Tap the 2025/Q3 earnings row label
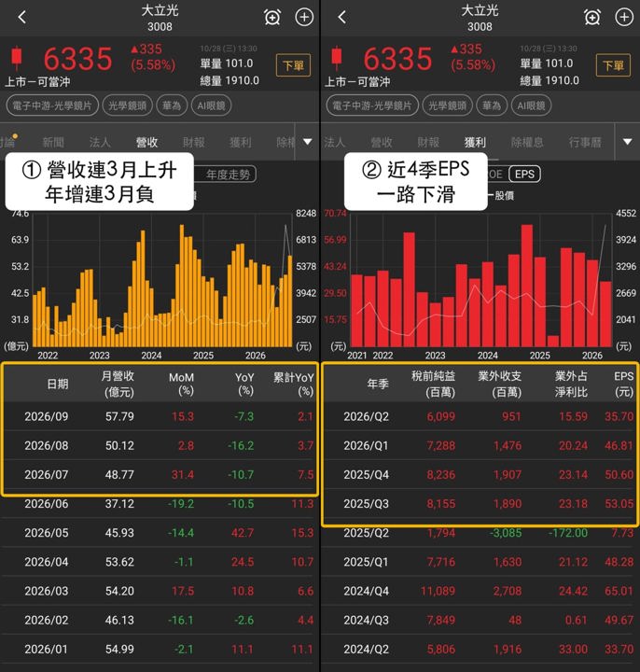 click(367, 504)
